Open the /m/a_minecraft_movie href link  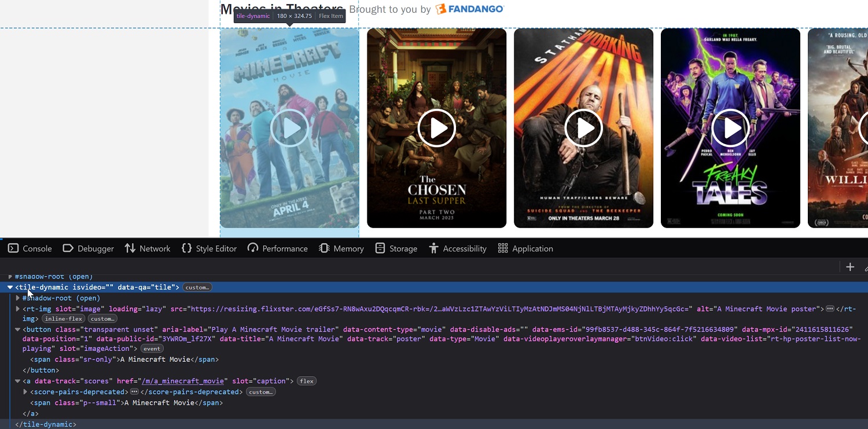[183, 381]
